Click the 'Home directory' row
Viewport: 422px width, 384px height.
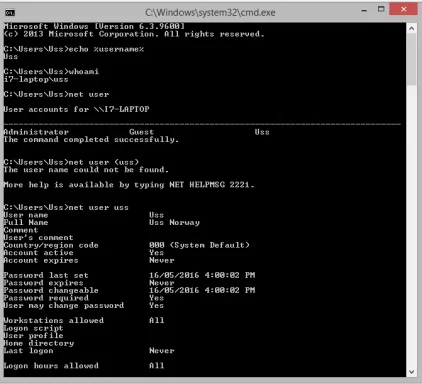pyautogui.click(x=39, y=343)
